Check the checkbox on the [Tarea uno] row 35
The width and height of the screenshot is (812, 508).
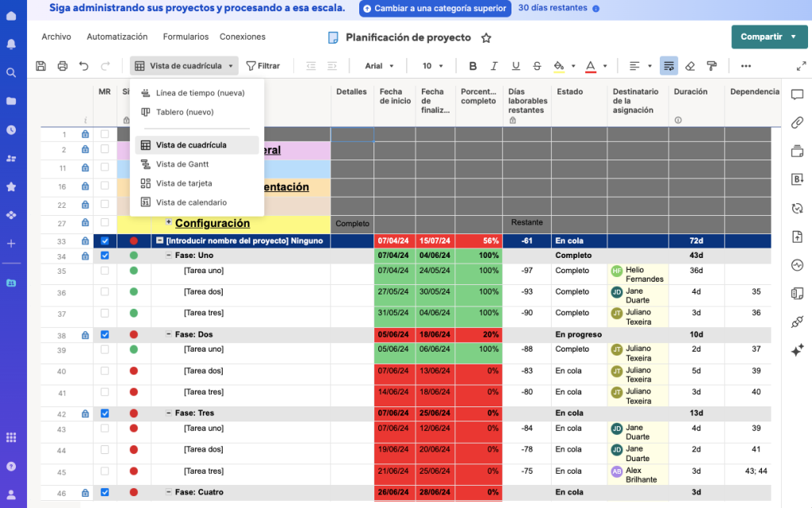[x=104, y=272]
